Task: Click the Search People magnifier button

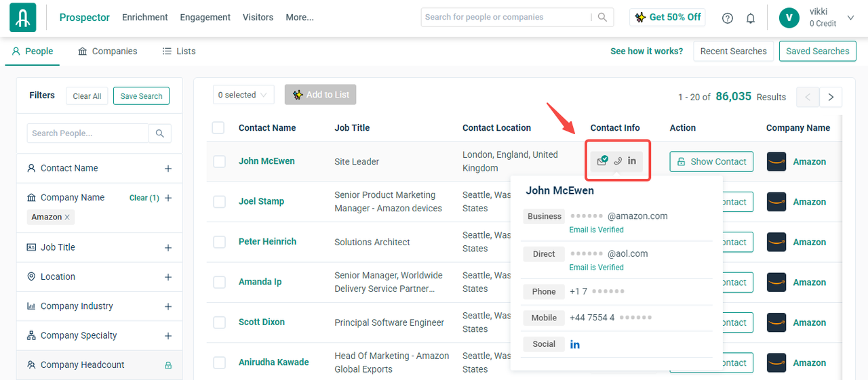Action: [160, 133]
